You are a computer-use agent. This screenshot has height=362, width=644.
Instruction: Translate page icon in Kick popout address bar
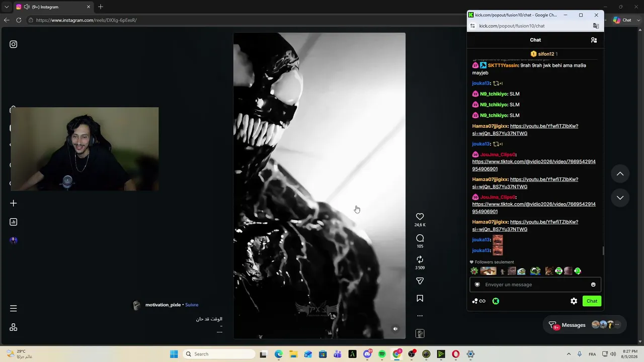tap(596, 26)
